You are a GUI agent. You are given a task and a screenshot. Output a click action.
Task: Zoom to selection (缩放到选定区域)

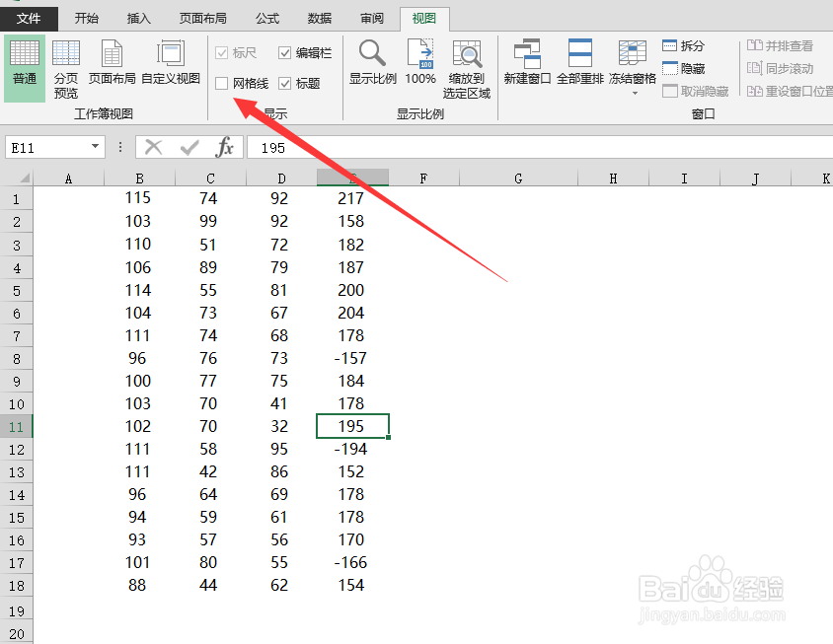[467, 69]
